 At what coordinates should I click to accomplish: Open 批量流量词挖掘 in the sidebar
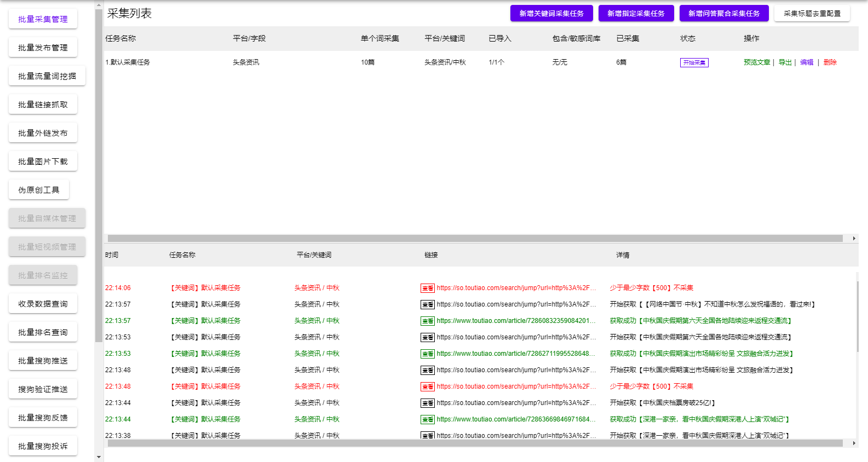coord(47,76)
